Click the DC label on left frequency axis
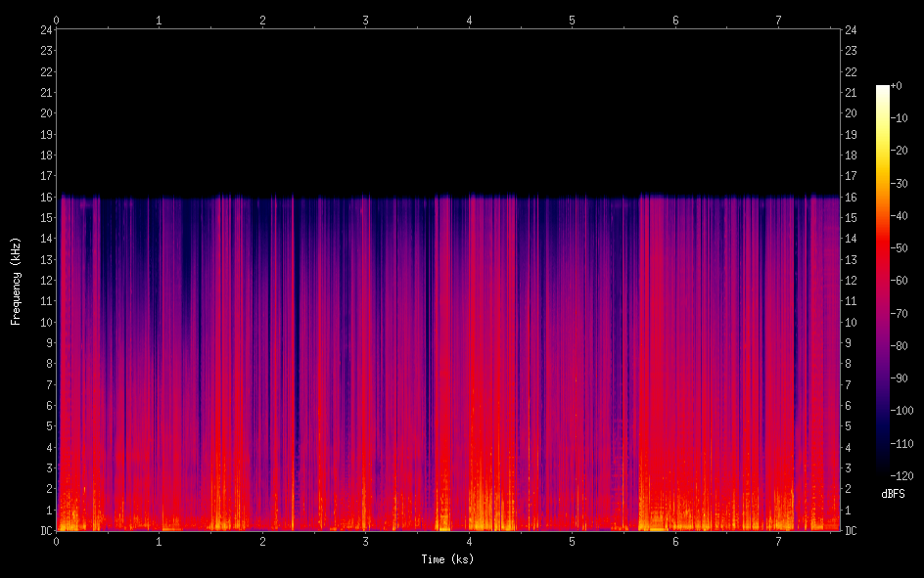Viewport: 924px width, 578px height. coord(45,531)
